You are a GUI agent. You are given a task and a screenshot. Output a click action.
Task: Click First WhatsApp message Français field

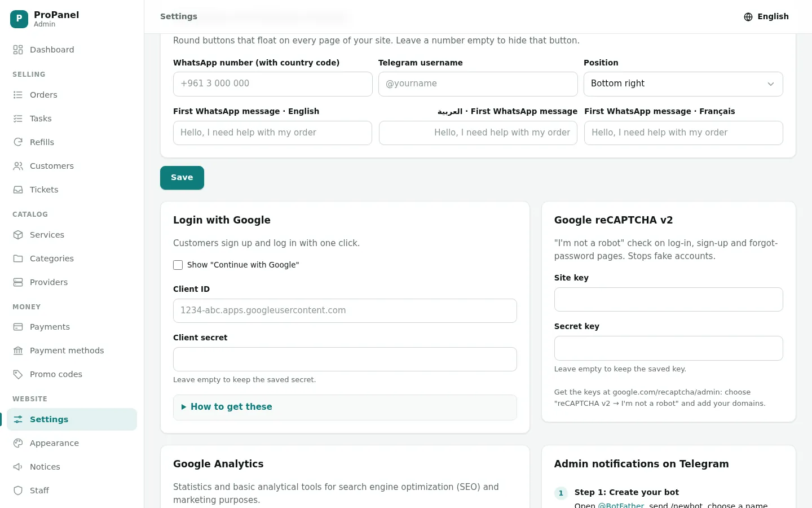click(x=683, y=133)
